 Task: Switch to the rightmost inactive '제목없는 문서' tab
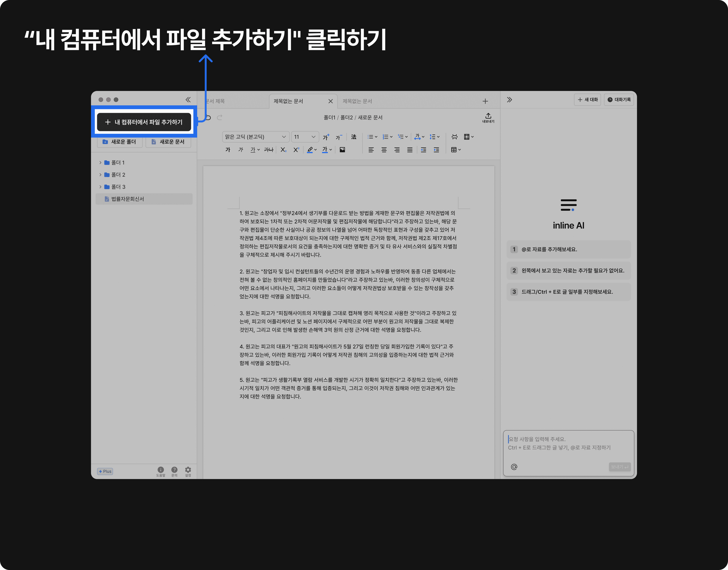tap(357, 101)
